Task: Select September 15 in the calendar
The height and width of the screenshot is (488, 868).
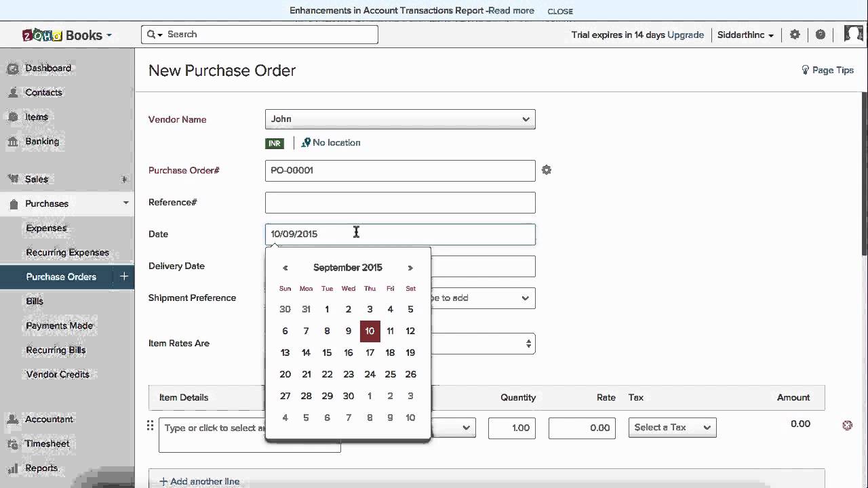Action: pyautogui.click(x=327, y=352)
